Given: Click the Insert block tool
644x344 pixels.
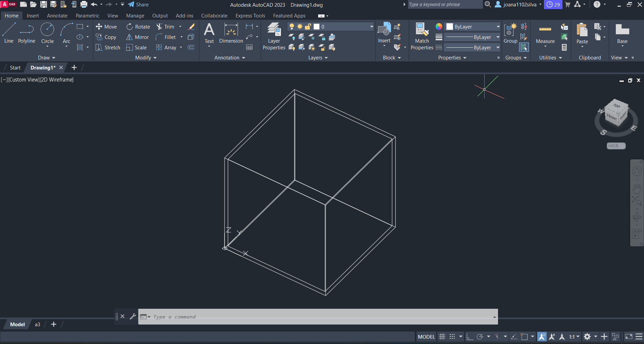Looking at the screenshot, I should pos(384,33).
